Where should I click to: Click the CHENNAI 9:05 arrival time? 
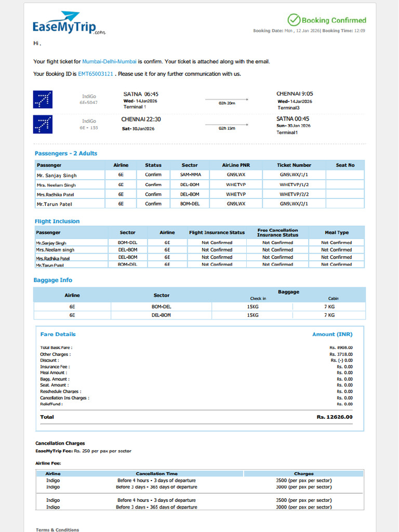tap(295, 94)
